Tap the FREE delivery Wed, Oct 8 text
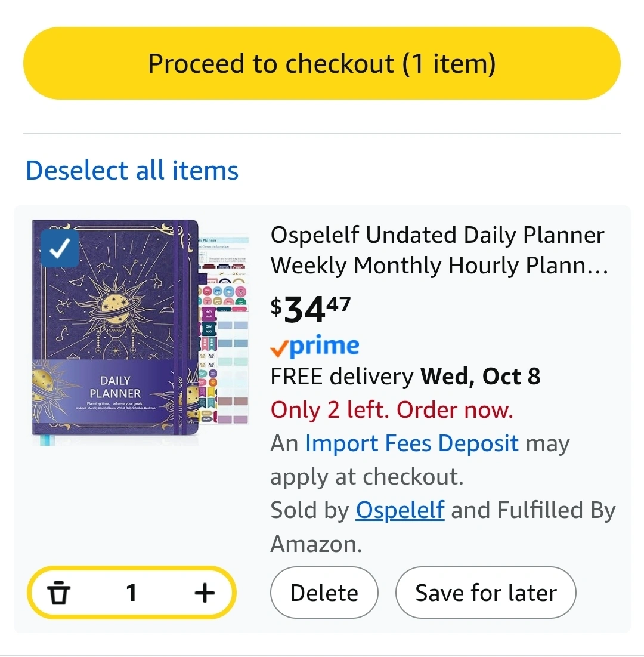Viewport: 644px width, 657px height. tap(405, 377)
